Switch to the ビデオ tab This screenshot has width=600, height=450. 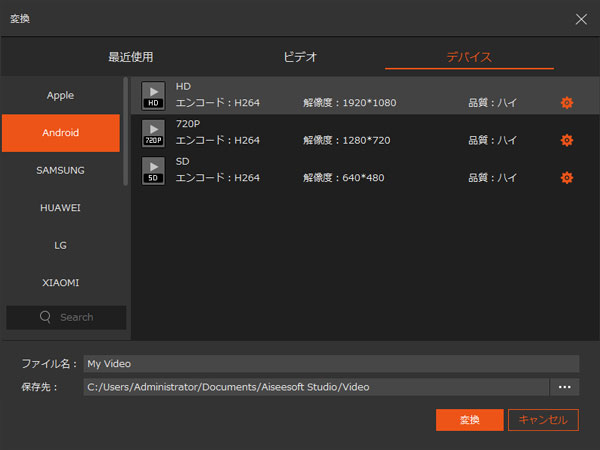300,57
